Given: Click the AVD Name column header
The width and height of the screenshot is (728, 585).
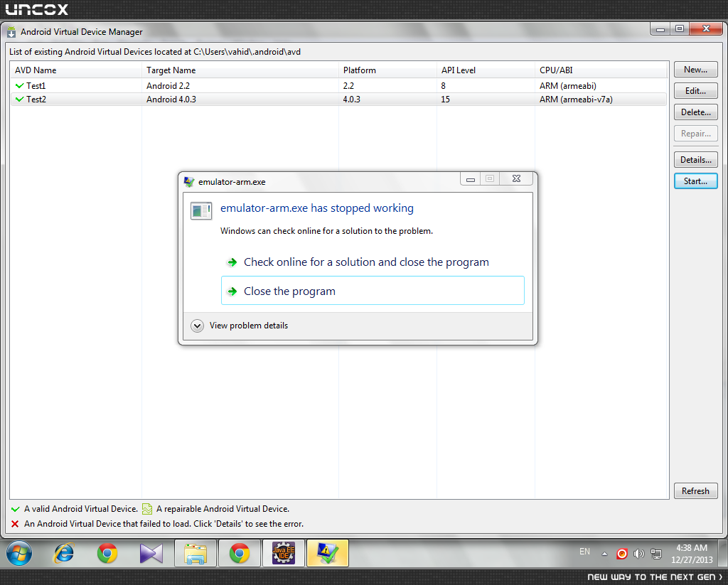Looking at the screenshot, I should click(75, 70).
